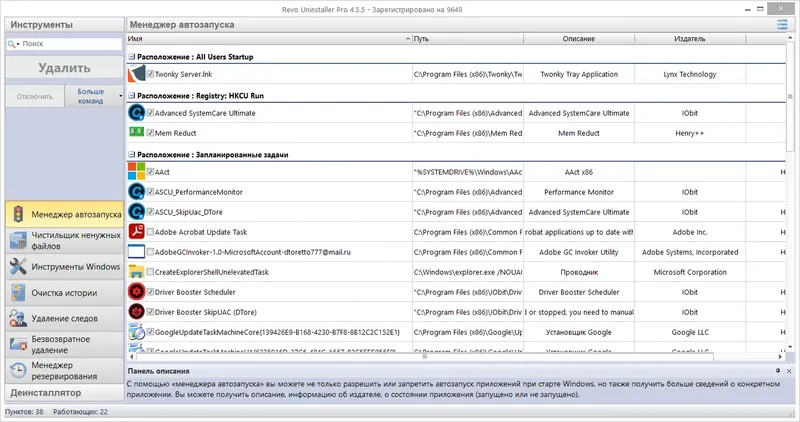Select Очистка истории in sidebar
800x422 pixels.
[x=64, y=293]
